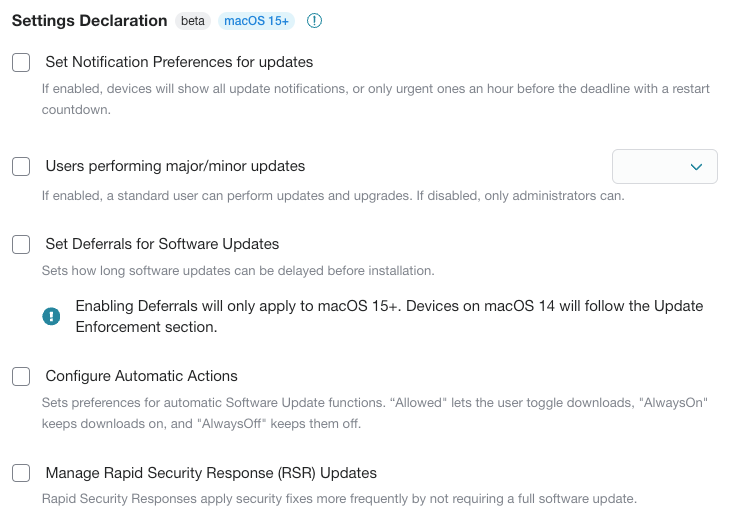Click the outlined info icon beside macOS 15+ badge
This screenshot has width=747, height=525.
click(314, 20)
